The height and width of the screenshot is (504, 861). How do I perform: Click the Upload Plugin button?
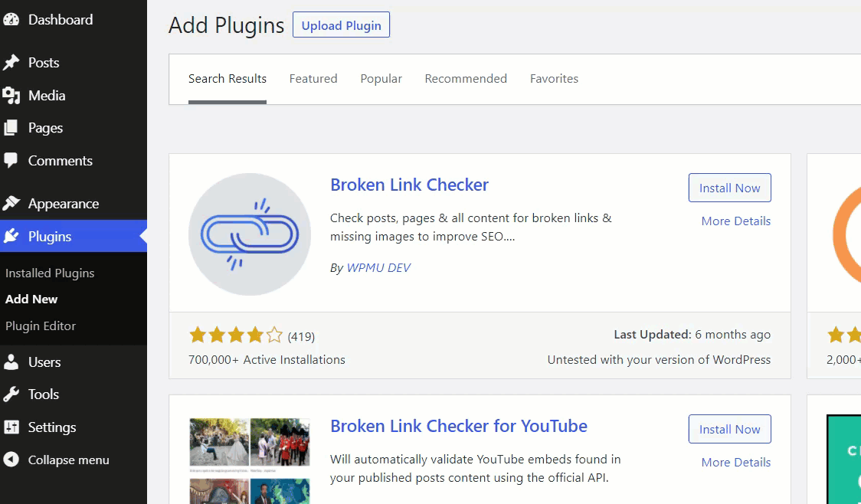coord(341,25)
